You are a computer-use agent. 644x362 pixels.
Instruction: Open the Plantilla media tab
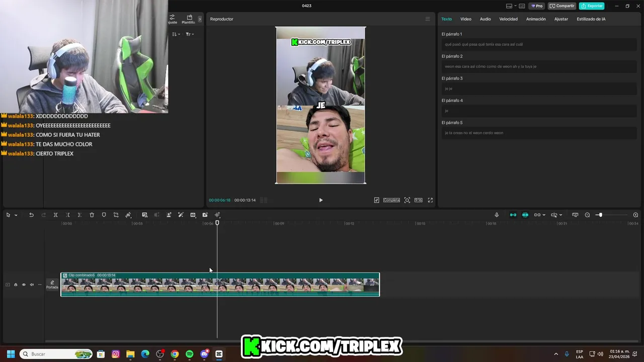[x=189, y=19]
